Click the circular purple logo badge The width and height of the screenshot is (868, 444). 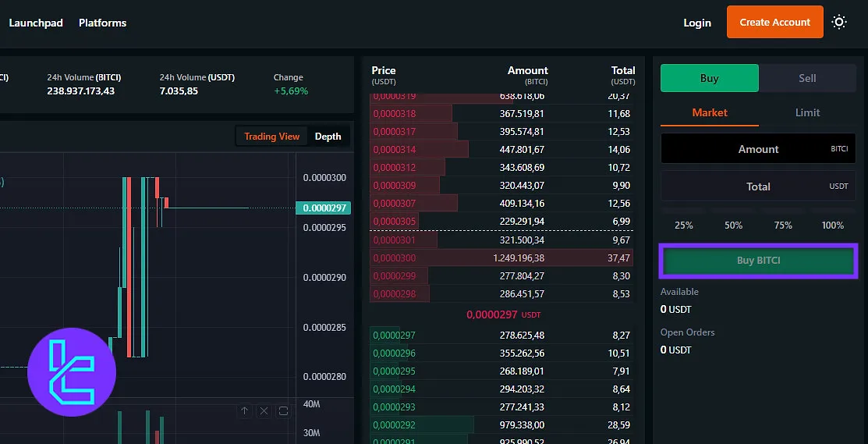(72, 371)
